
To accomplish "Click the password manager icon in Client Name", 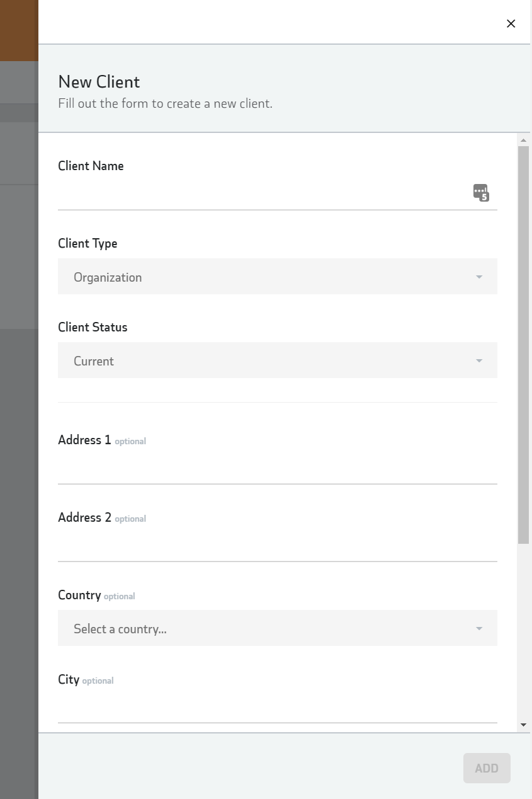I will [x=481, y=193].
